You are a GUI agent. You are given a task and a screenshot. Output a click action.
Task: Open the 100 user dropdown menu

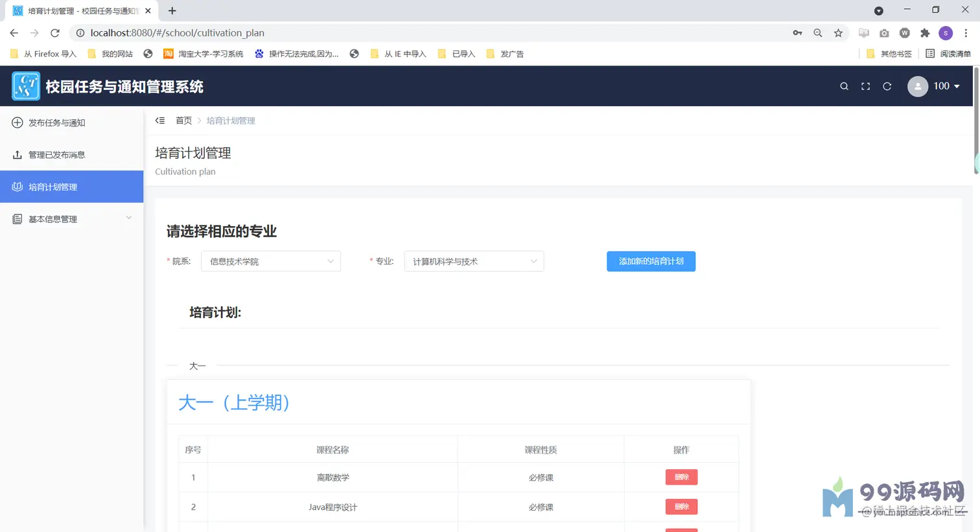point(946,86)
